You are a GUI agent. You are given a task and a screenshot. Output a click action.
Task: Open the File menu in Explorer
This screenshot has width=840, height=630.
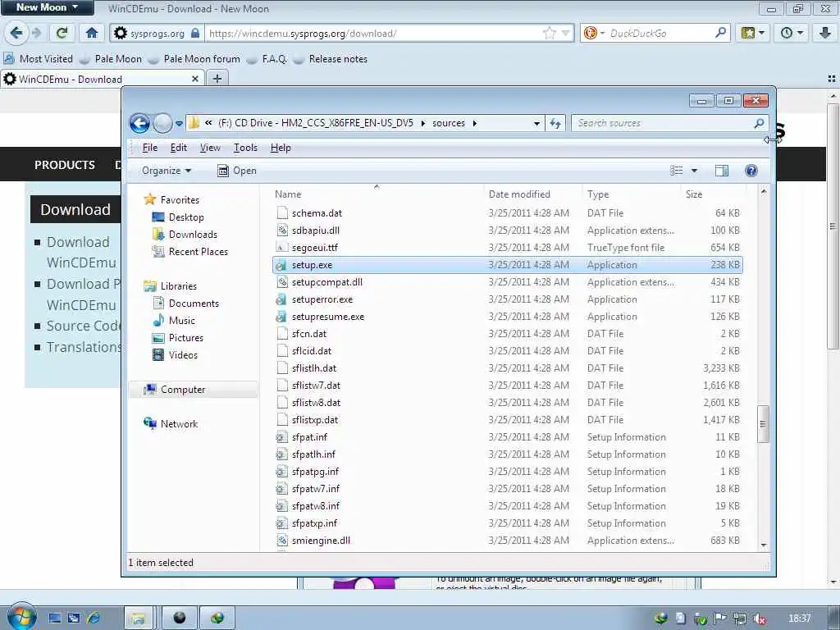pos(149,148)
